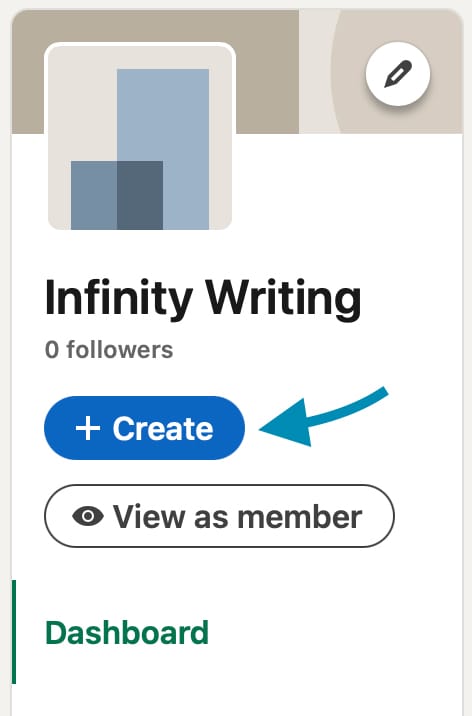
Task: Click the blue arrow pointing at Create
Action: (323, 417)
